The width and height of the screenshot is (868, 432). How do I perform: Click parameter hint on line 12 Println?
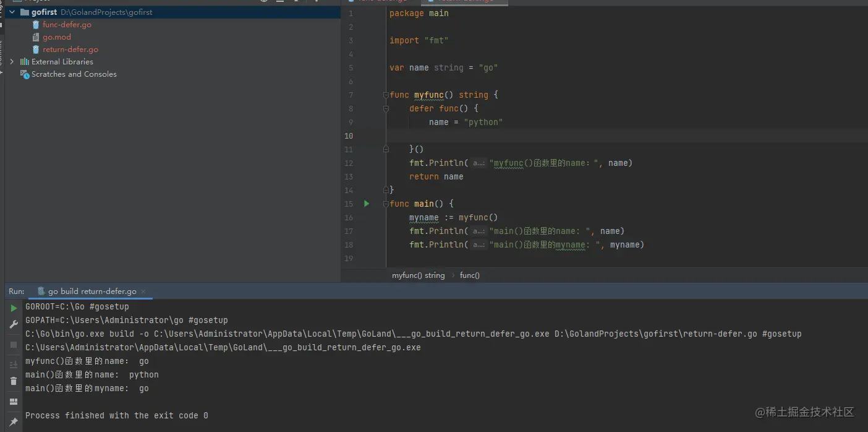point(479,163)
